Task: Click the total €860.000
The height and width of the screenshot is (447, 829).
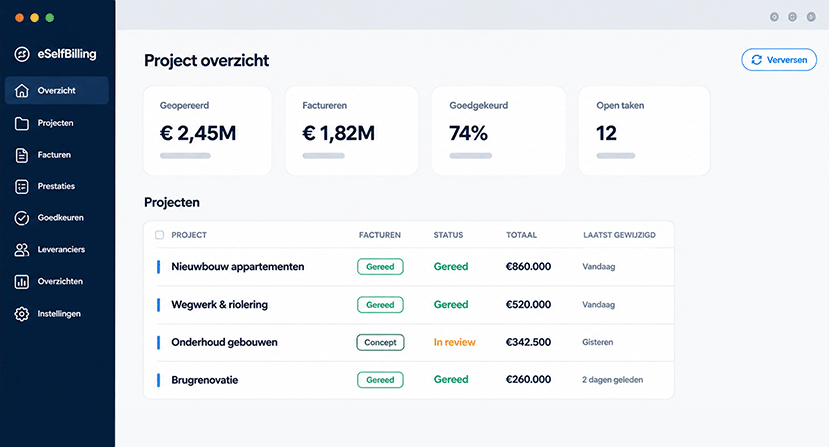Action: pyautogui.click(x=528, y=267)
